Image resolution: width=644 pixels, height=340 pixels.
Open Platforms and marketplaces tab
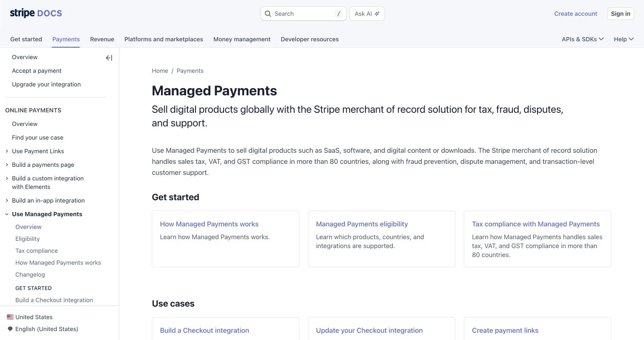pyautogui.click(x=164, y=39)
